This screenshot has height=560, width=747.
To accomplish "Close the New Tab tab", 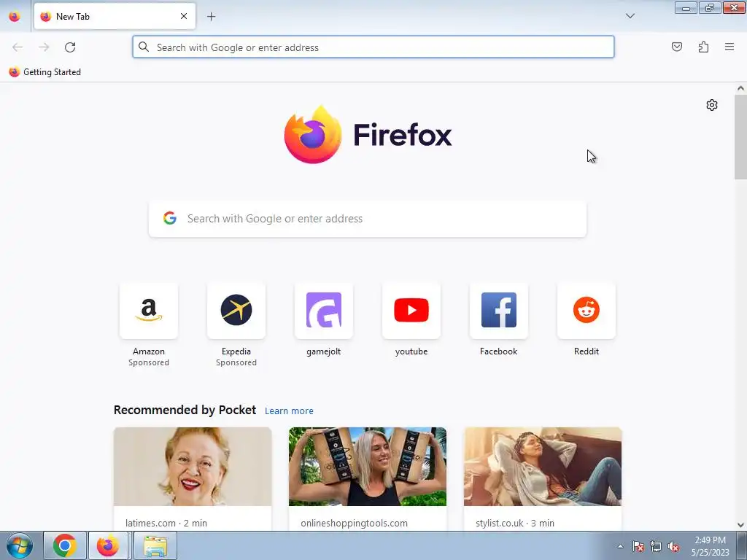I will [x=184, y=16].
